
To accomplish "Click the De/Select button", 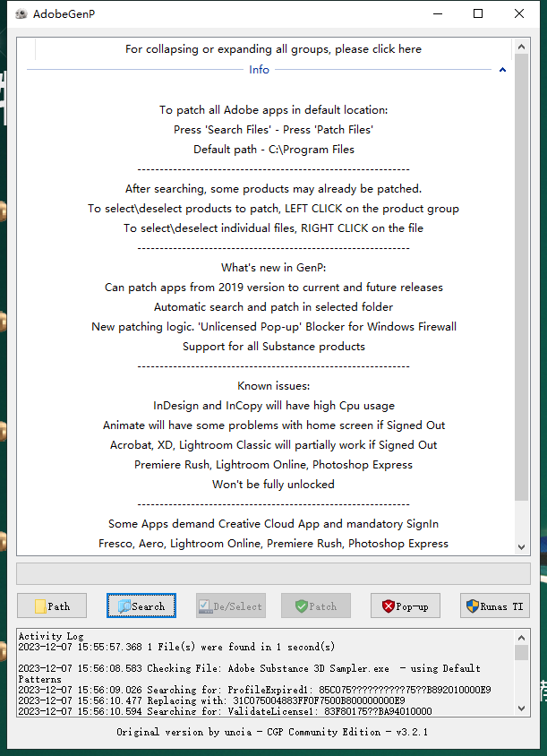I will click(231, 606).
